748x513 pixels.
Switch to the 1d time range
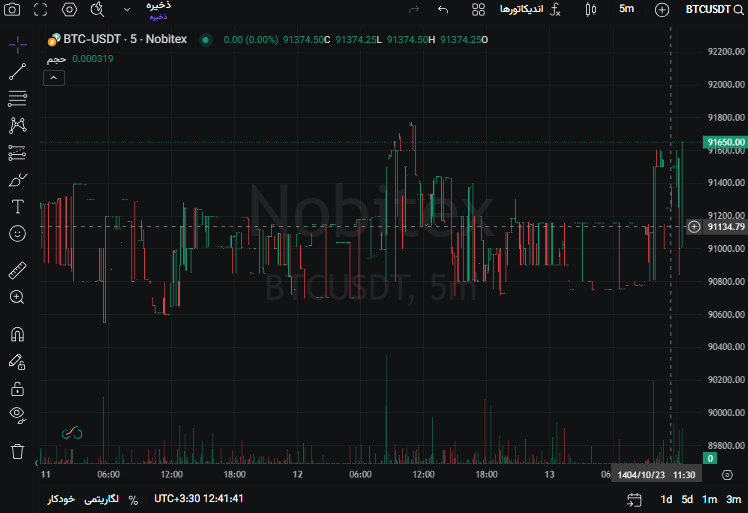(x=666, y=499)
